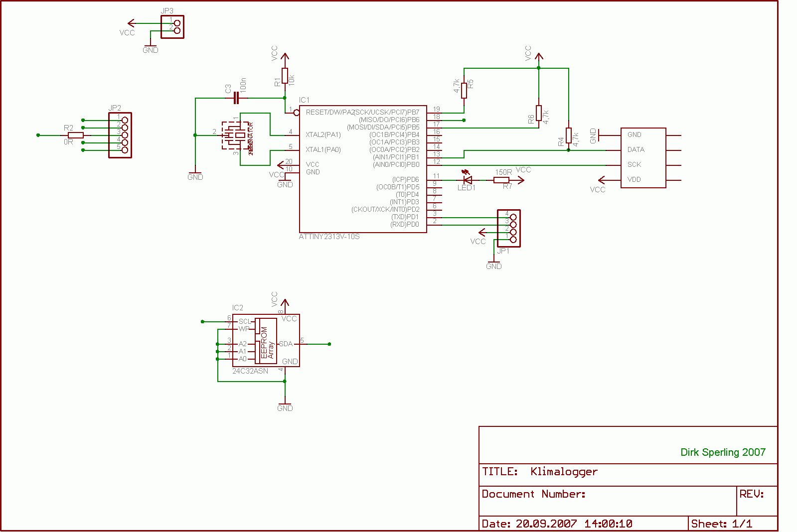Click the ATTINY2313V-10S part label
Viewport: 797px width, 532px height.
(329, 237)
